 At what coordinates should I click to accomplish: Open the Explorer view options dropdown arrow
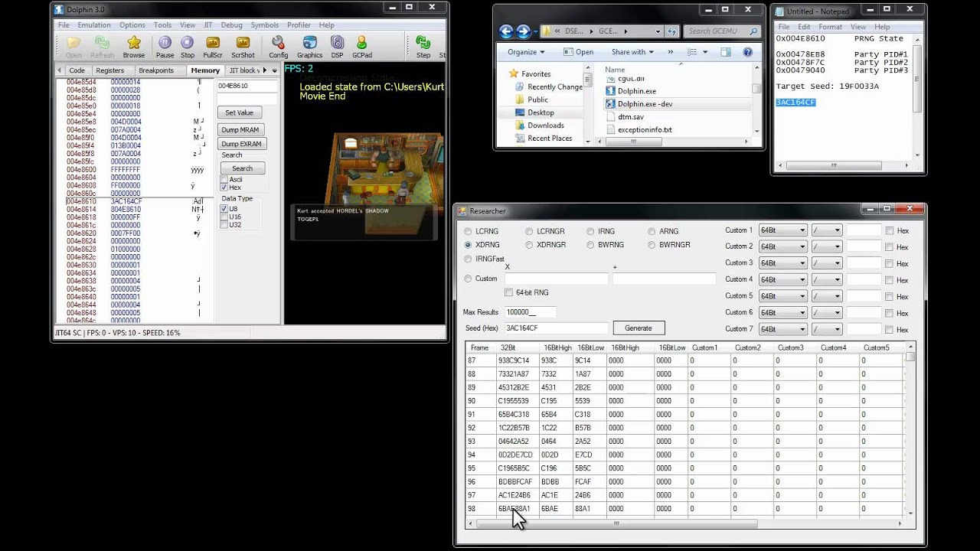click(707, 52)
